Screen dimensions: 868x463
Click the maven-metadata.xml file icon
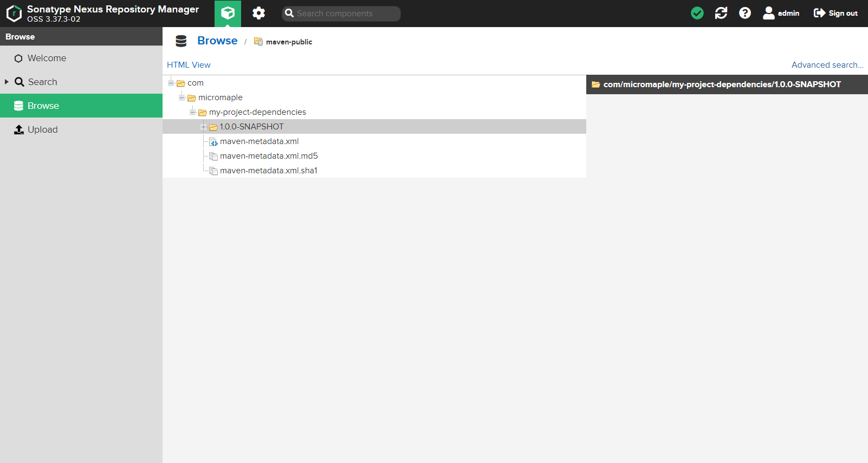[x=213, y=142]
